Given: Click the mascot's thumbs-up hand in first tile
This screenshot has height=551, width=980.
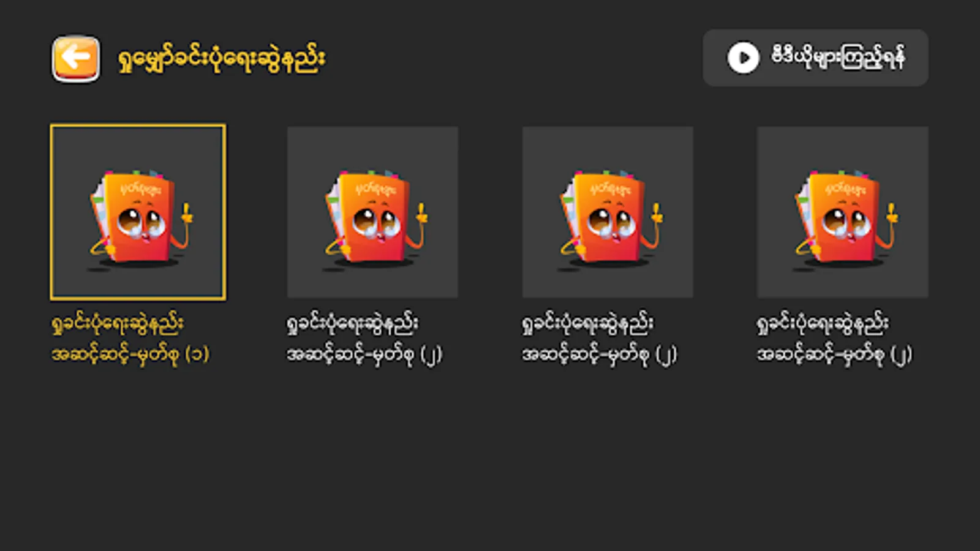Looking at the screenshot, I should pyautogui.click(x=187, y=213).
